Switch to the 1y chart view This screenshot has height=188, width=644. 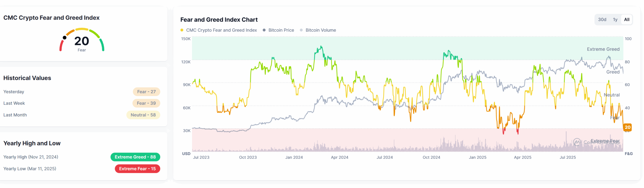tap(615, 19)
